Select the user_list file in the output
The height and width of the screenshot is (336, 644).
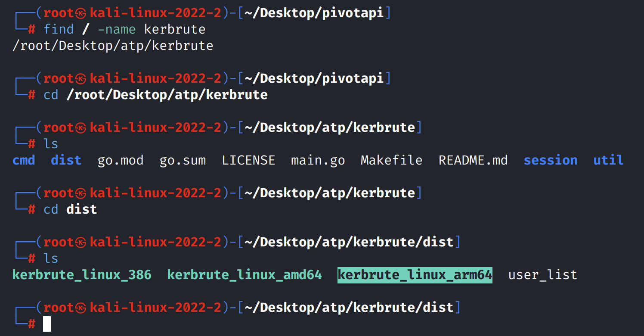tap(542, 275)
